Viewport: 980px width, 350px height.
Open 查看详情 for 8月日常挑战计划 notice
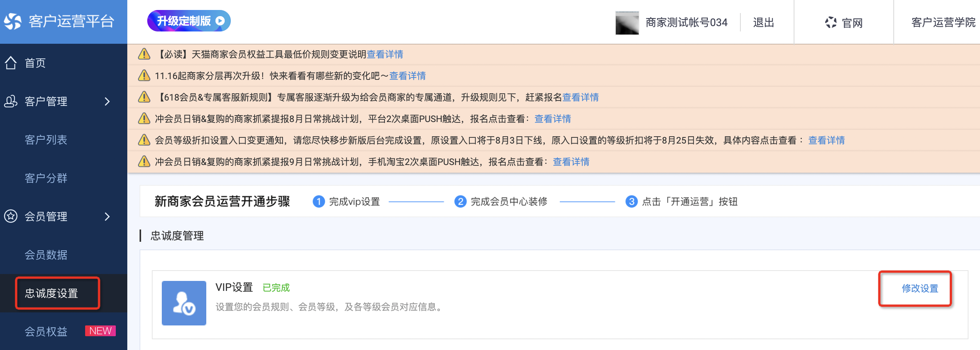click(x=553, y=119)
